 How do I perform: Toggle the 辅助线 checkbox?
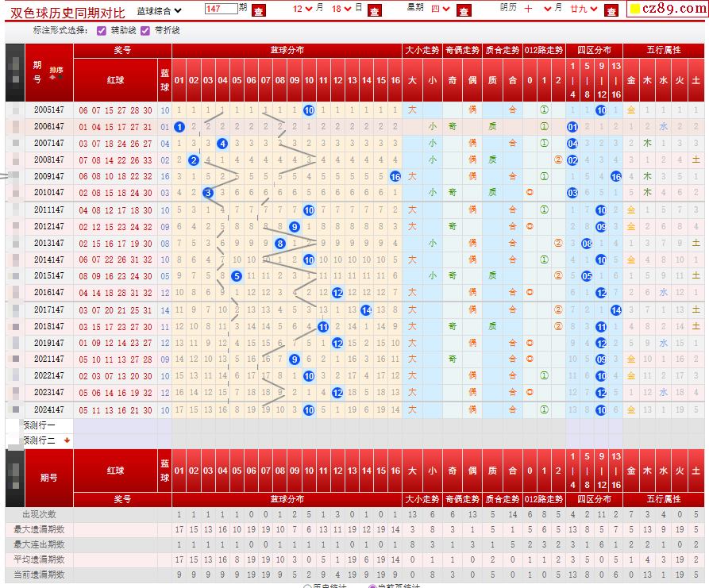(x=102, y=31)
